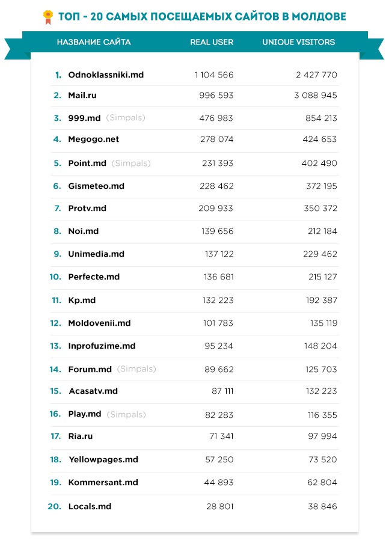Screen dimensions: 392x541
Task: Select the 1 104 566 real user value
Action: (214, 75)
